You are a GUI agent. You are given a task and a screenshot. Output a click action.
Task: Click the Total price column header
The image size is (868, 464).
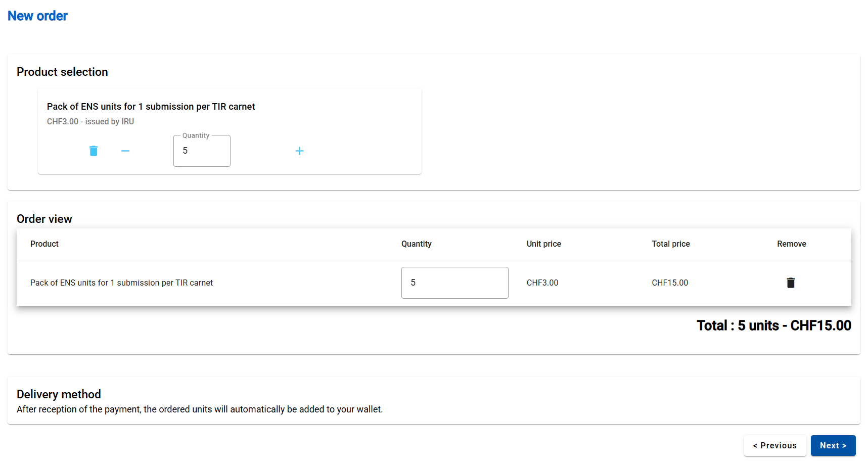670,244
